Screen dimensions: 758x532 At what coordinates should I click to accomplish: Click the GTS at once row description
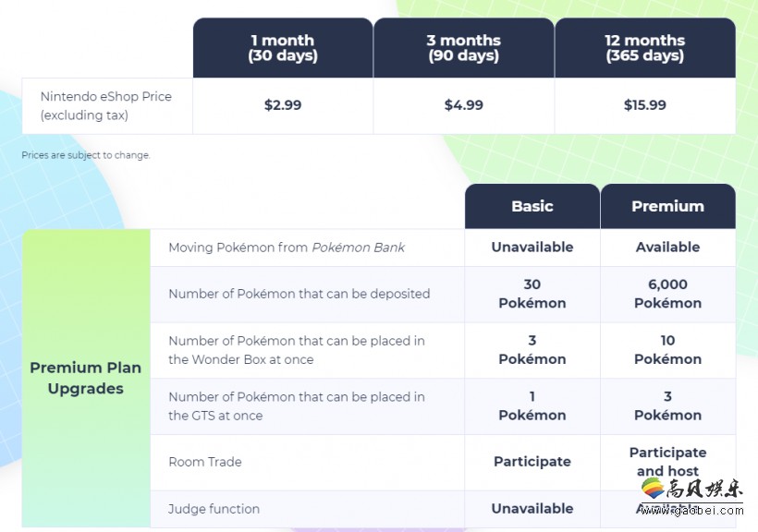[297, 406]
